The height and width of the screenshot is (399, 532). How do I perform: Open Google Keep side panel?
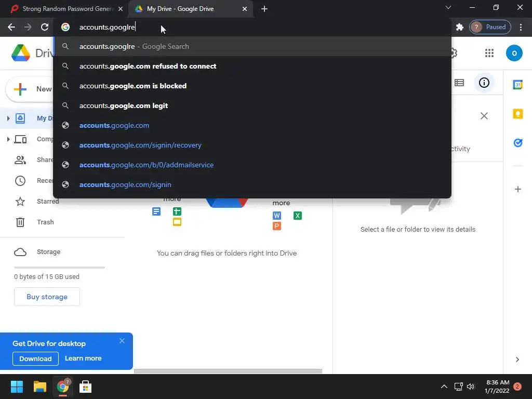(x=518, y=114)
